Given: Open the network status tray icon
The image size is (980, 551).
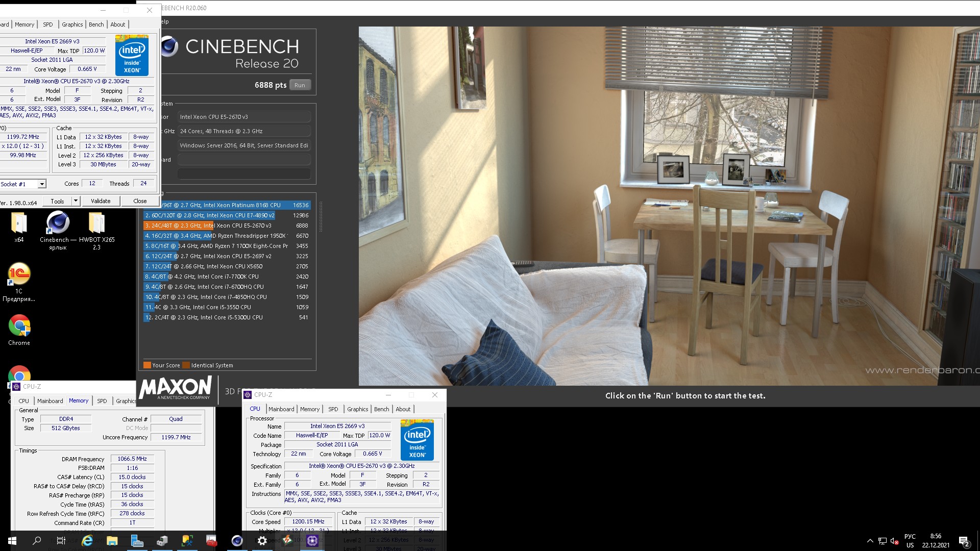Looking at the screenshot, I should [882, 541].
